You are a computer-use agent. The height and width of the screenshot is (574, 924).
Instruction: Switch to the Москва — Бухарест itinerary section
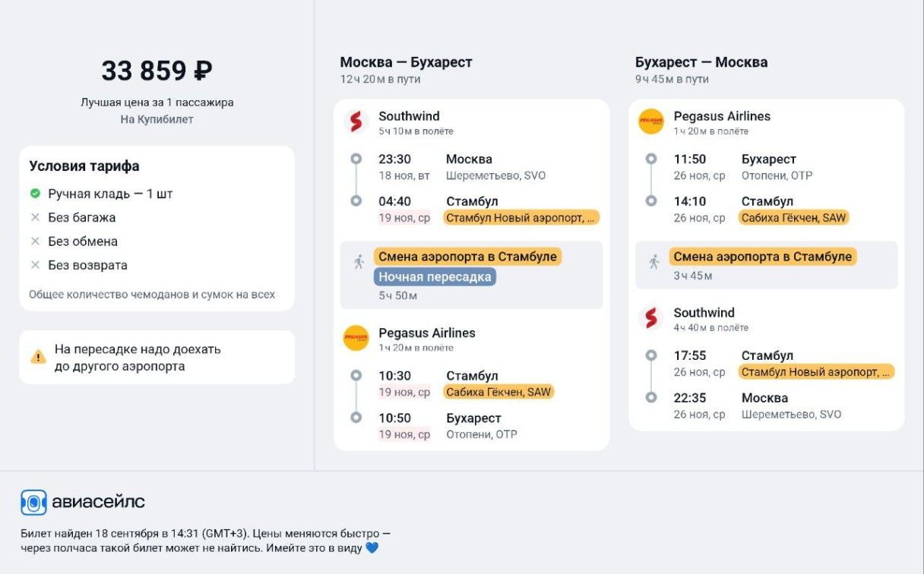[x=406, y=61]
